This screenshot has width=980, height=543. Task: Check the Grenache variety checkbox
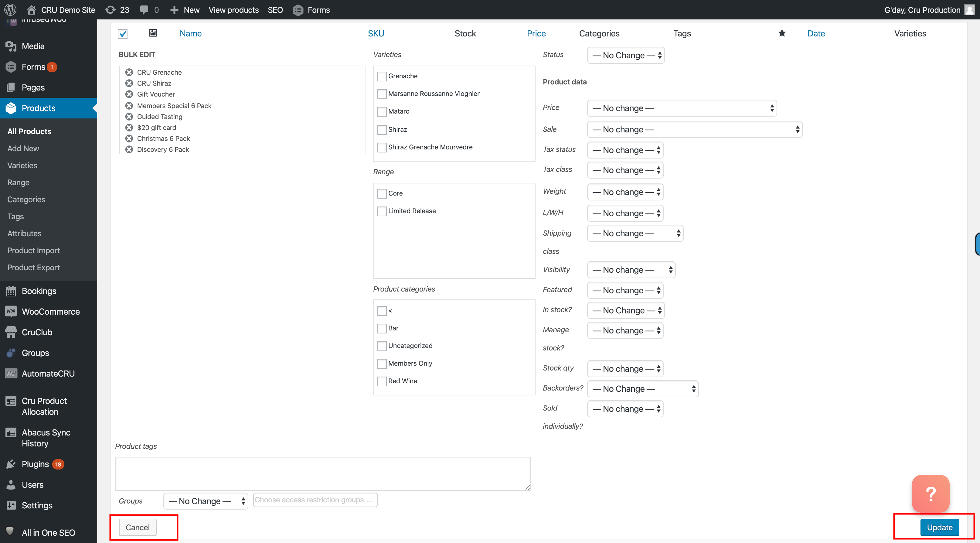pyautogui.click(x=382, y=77)
